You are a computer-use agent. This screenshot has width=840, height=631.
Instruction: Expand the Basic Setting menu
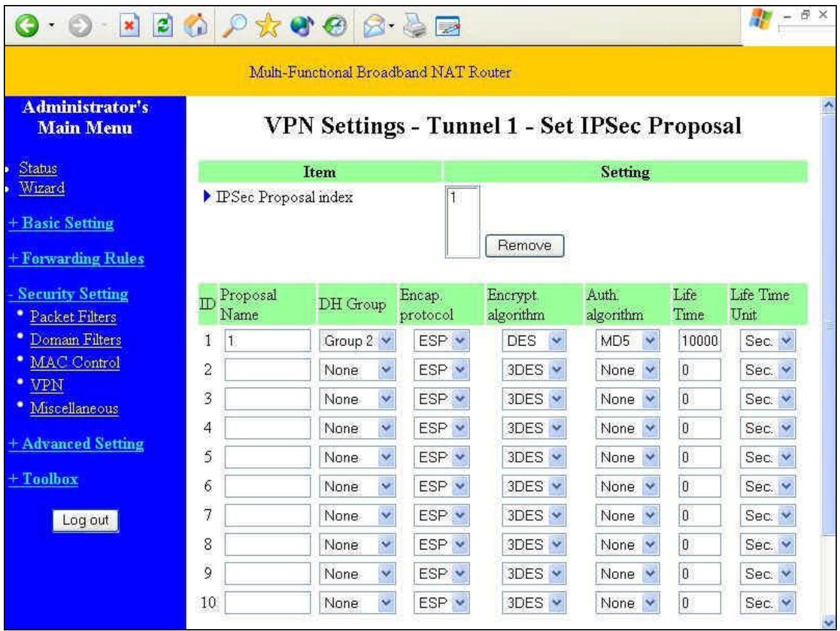pos(60,223)
